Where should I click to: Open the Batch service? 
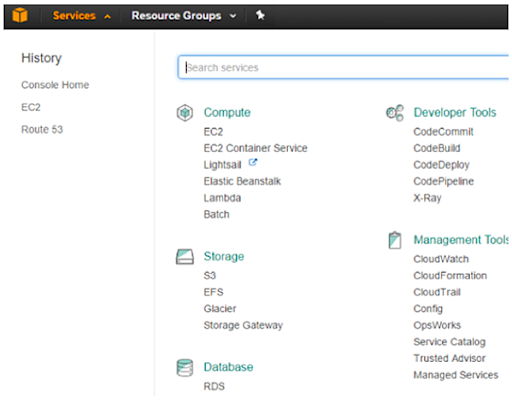[x=217, y=214]
